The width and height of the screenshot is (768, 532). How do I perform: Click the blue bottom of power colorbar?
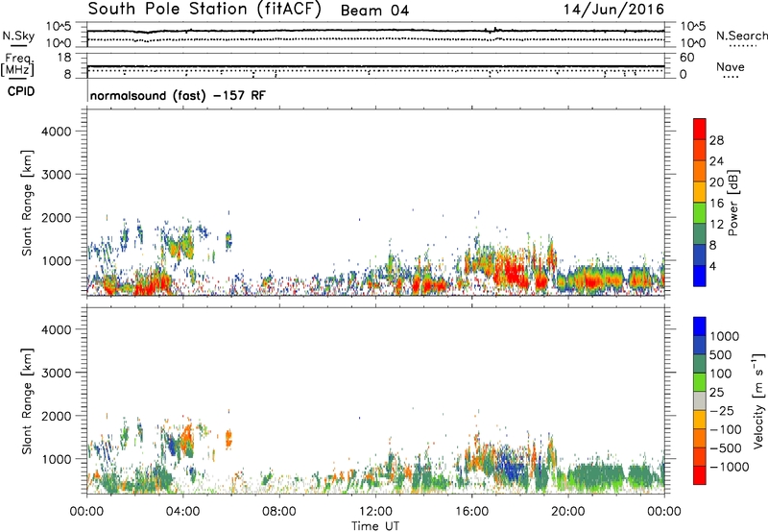click(x=700, y=276)
